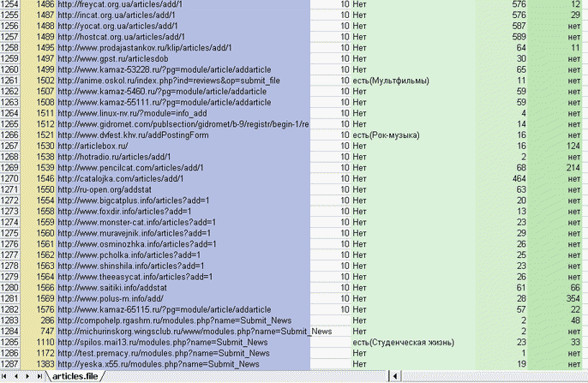Open the articles.file sheet tab
The height and width of the screenshot is (383, 588).
pyautogui.click(x=75, y=376)
